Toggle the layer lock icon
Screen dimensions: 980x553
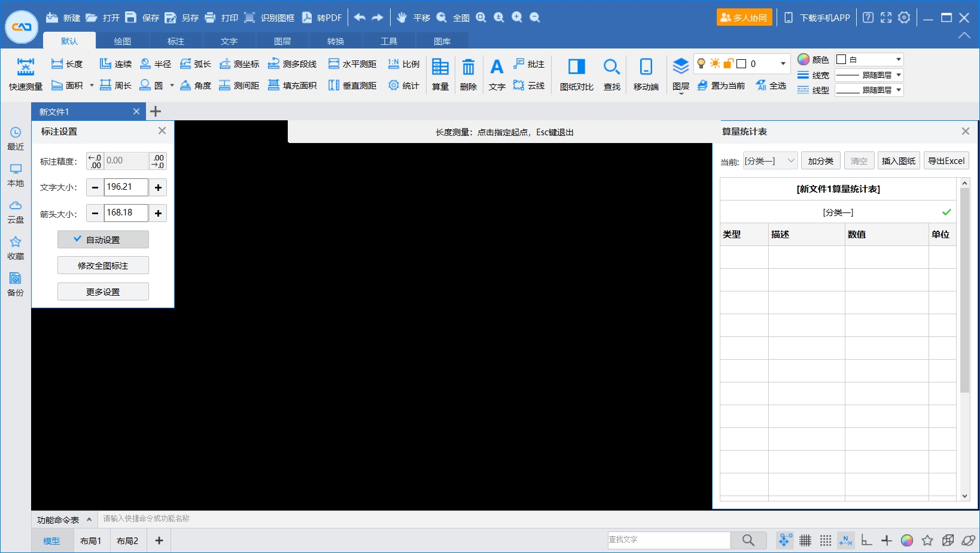(728, 63)
